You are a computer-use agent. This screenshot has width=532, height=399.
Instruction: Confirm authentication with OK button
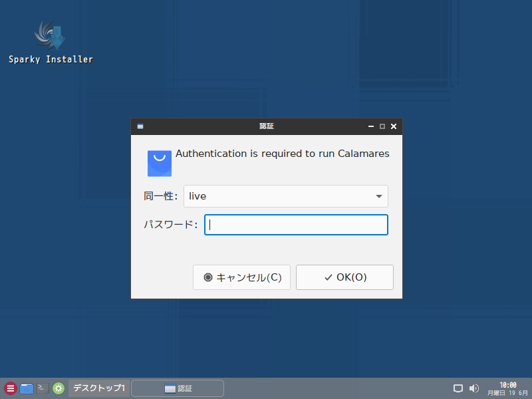344,277
